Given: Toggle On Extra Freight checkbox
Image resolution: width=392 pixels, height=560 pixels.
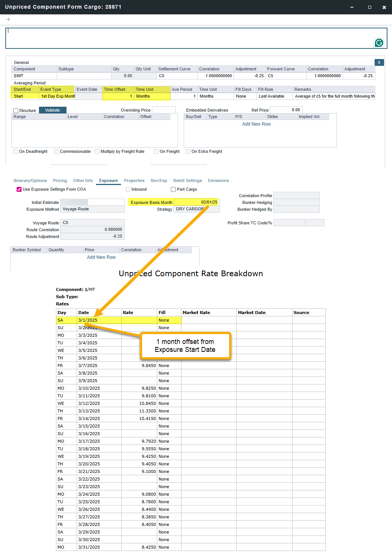Looking at the screenshot, I should [x=188, y=151].
